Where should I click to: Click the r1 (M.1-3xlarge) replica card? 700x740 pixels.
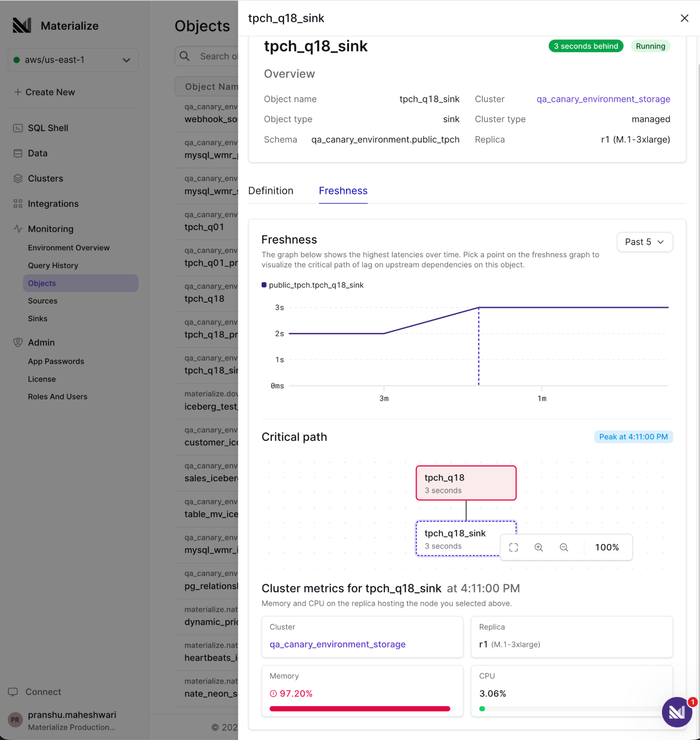click(x=572, y=637)
